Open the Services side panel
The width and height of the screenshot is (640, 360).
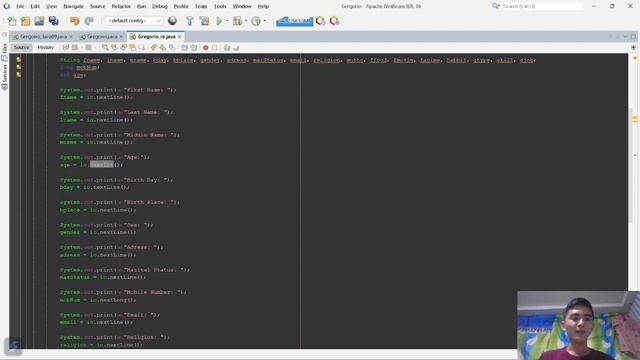click(x=4, y=76)
